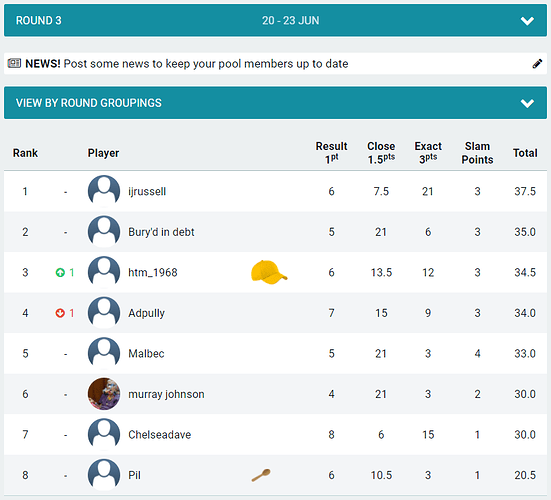Open player Adpully's name link
551x500 pixels.
tap(146, 313)
